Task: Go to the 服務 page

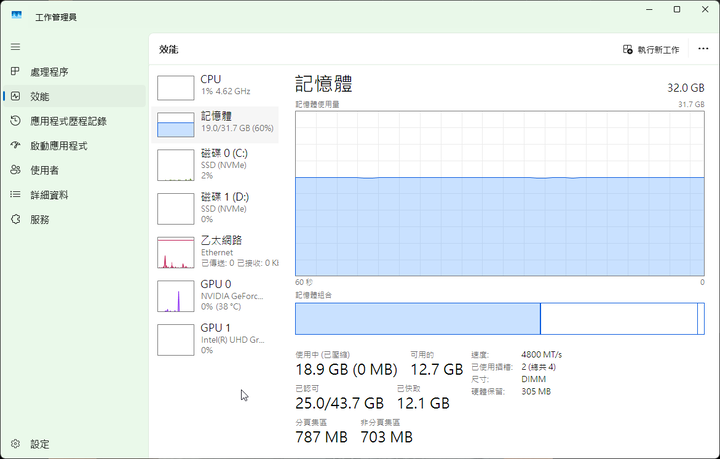Action: 74,219
